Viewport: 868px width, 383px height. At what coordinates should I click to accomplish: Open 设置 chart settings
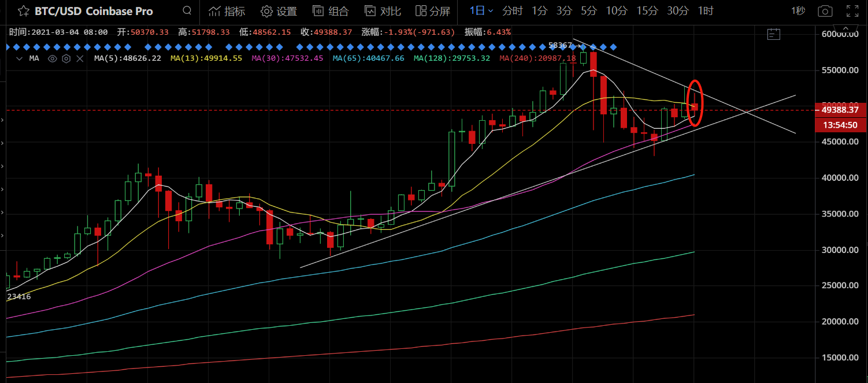pos(279,11)
